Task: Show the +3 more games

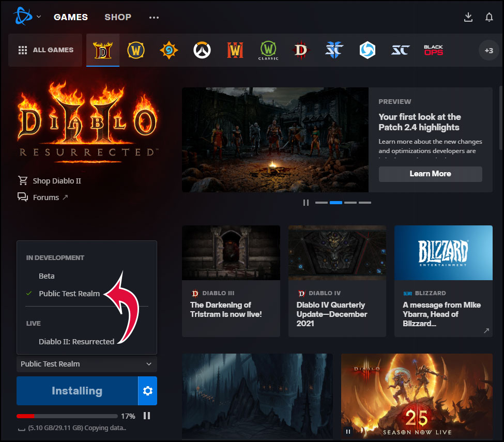Action: point(489,51)
